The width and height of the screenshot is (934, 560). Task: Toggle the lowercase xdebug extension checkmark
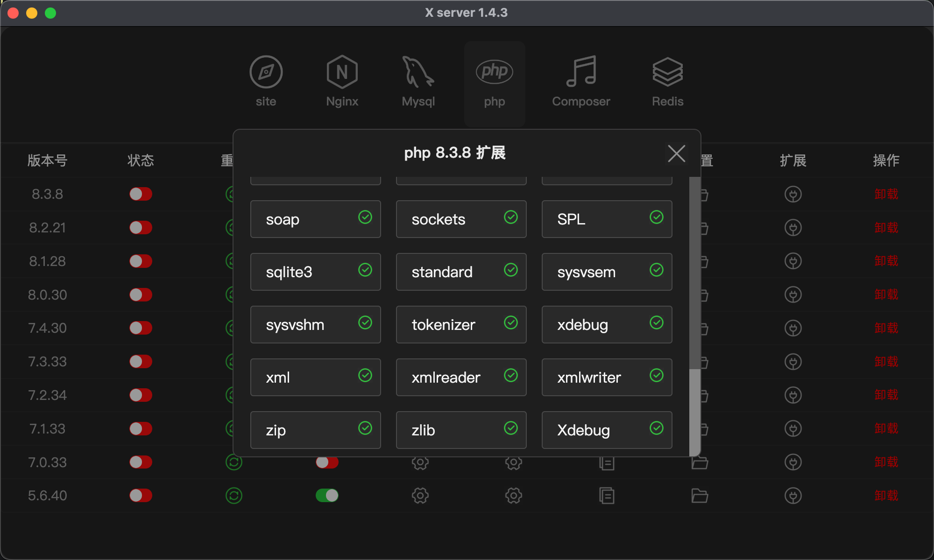[x=657, y=322]
